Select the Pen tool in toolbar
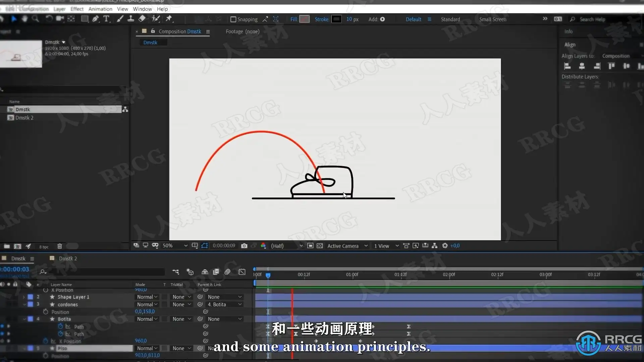 pos(96,19)
